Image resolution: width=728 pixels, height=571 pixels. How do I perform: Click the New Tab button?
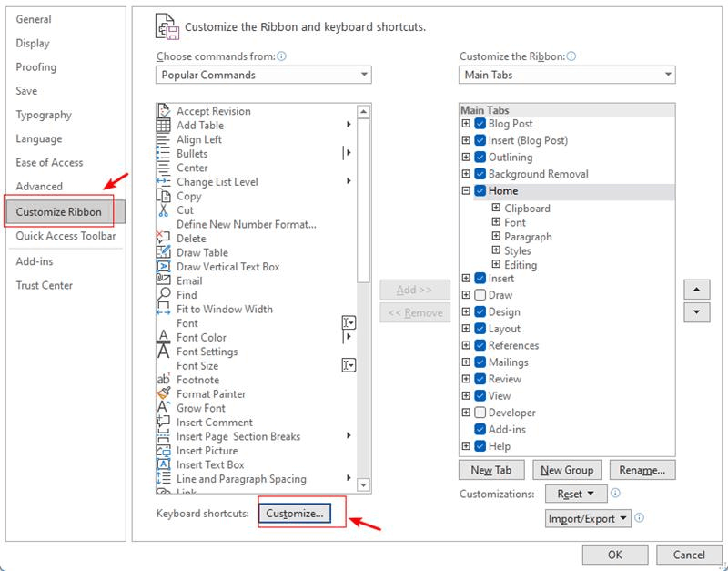coord(491,470)
